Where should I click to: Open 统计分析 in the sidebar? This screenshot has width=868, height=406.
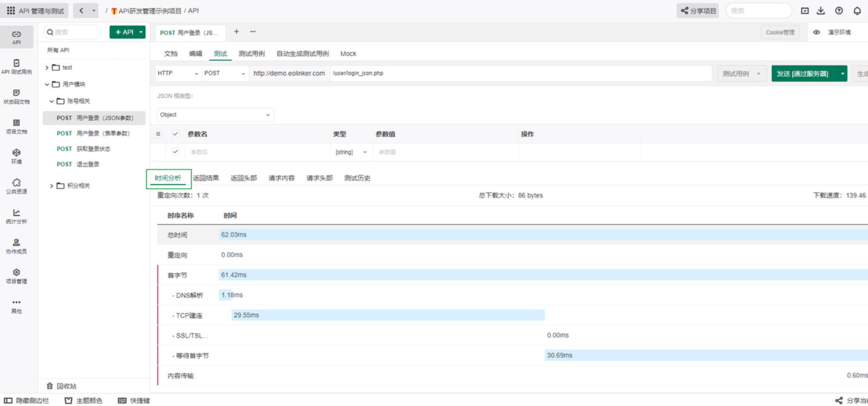click(16, 216)
